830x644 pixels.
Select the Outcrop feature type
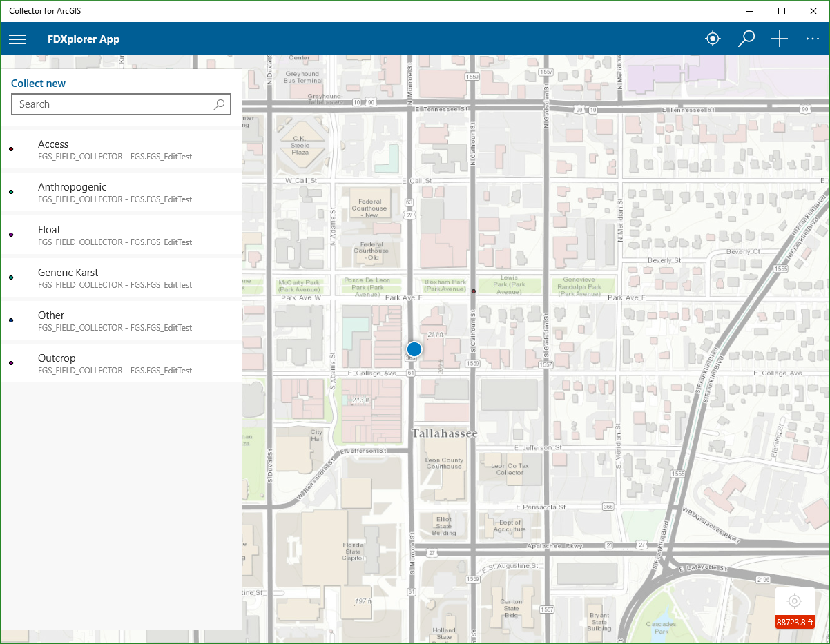click(121, 363)
